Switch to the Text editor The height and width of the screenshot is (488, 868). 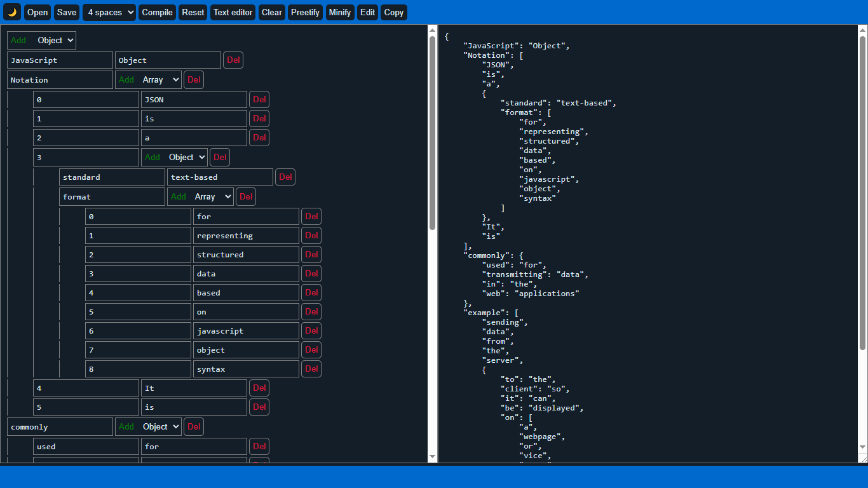click(x=233, y=12)
